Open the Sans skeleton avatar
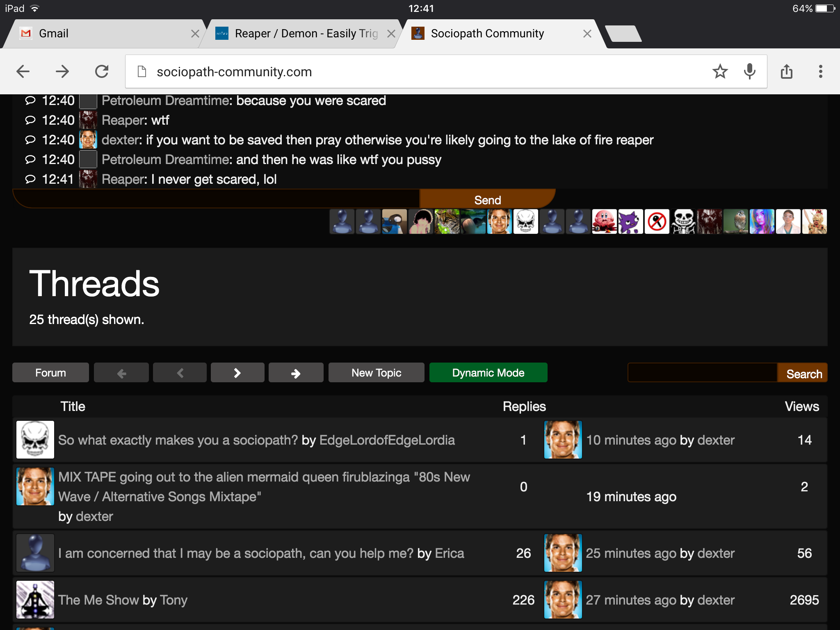Image resolution: width=840 pixels, height=630 pixels. click(x=683, y=221)
